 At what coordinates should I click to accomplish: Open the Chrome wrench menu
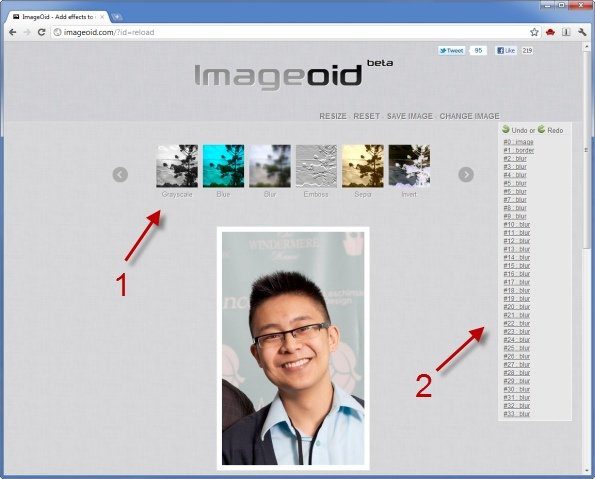tap(582, 32)
